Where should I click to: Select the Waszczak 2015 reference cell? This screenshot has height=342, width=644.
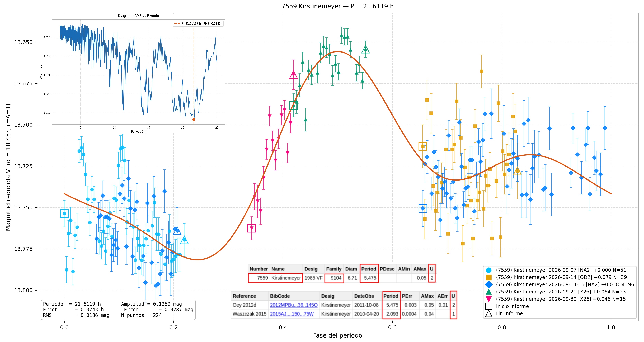250,314
